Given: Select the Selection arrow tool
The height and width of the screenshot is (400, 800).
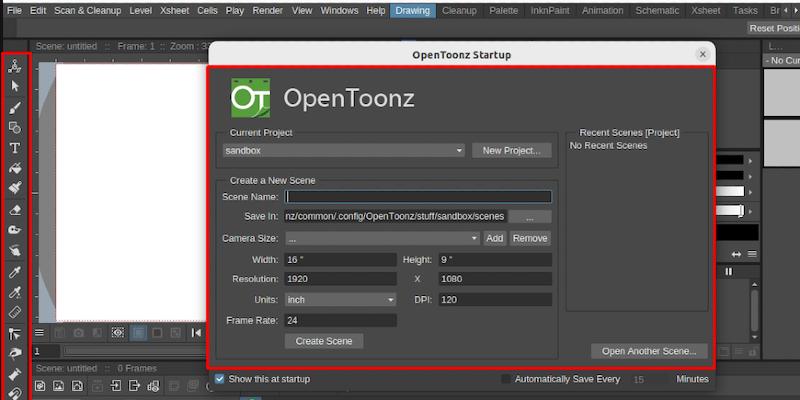Looking at the screenshot, I should [x=15, y=86].
